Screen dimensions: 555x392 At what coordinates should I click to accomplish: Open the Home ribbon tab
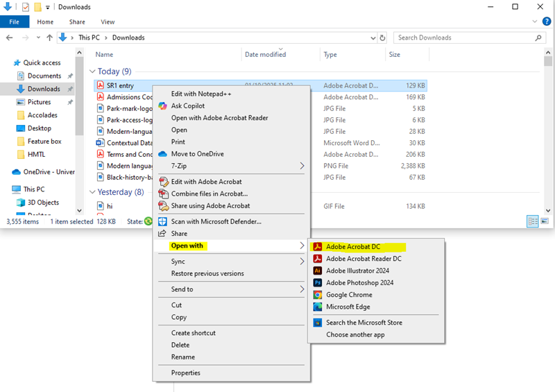[x=45, y=22]
